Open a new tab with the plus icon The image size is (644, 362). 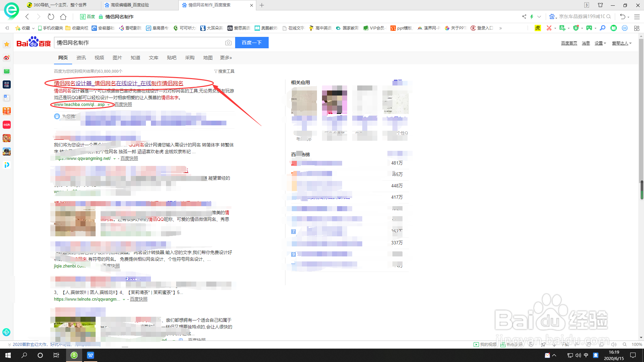point(262,5)
